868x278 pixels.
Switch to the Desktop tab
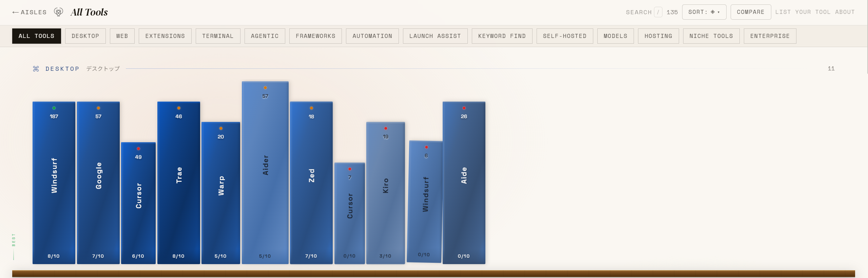tap(85, 36)
